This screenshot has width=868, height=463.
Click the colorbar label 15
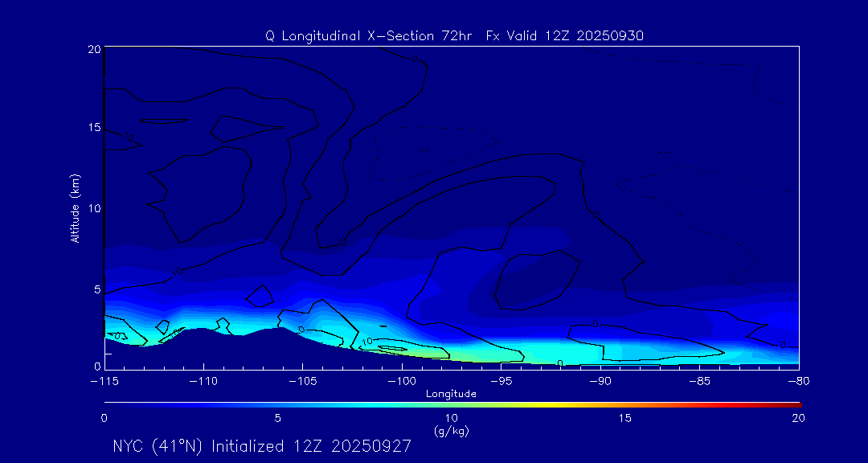click(625, 418)
